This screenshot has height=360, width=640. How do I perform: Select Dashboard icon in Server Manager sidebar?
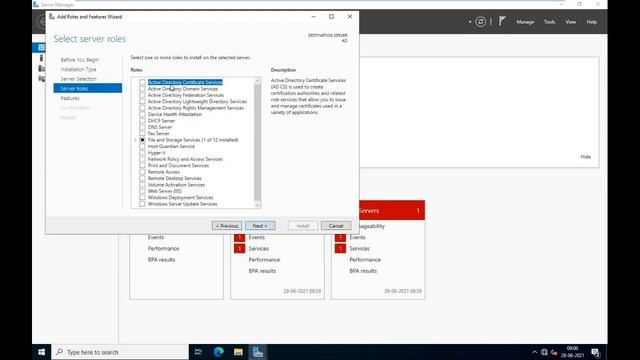(41, 48)
